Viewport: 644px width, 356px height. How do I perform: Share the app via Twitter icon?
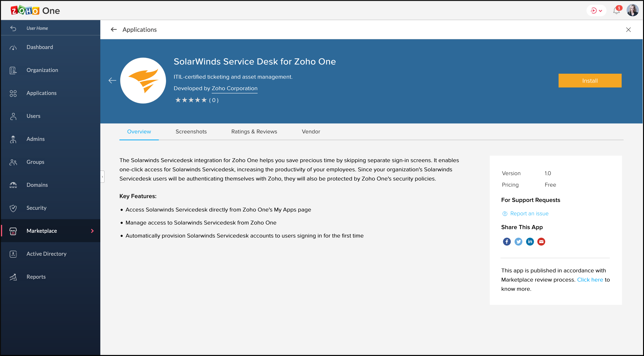pyautogui.click(x=518, y=242)
